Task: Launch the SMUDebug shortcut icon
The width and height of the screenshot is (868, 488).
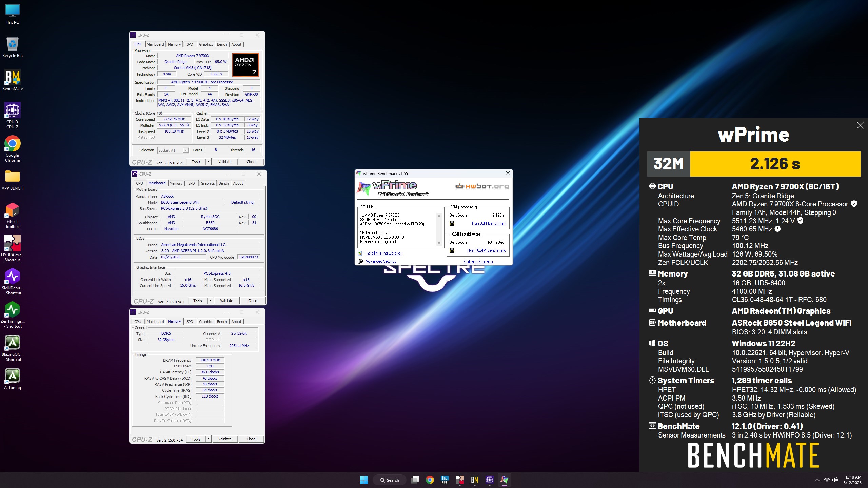Action: 13,282
